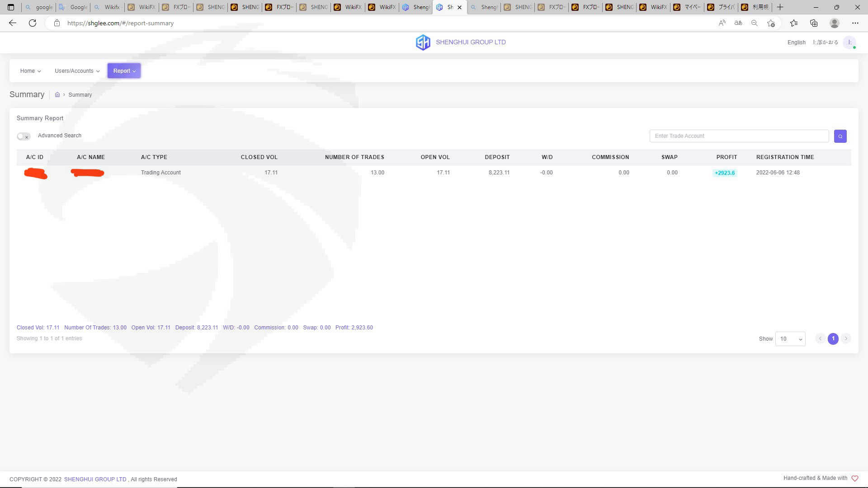This screenshot has width=868, height=488.
Task: Click the Shenghui Group logo icon
Action: (x=423, y=42)
